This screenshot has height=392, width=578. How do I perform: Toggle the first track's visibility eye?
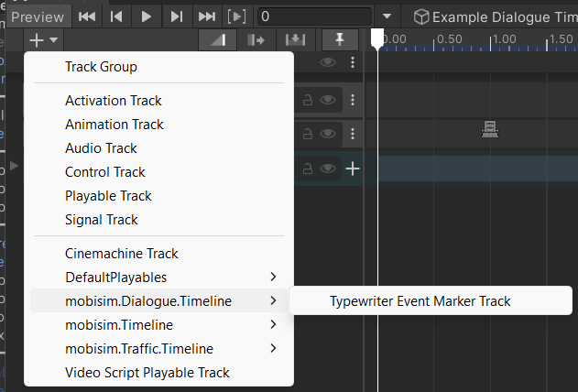tap(328, 100)
